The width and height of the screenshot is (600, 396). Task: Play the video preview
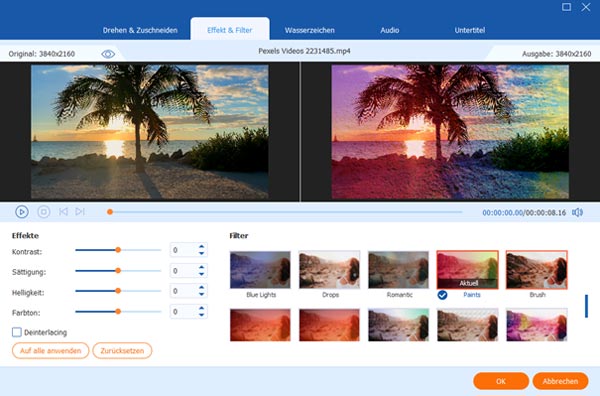(22, 212)
